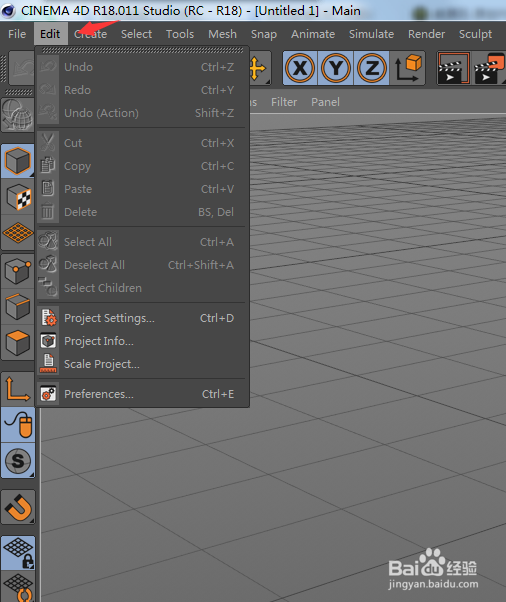Select the Move tool icon
Screen dimensions: 506x602
[259, 68]
